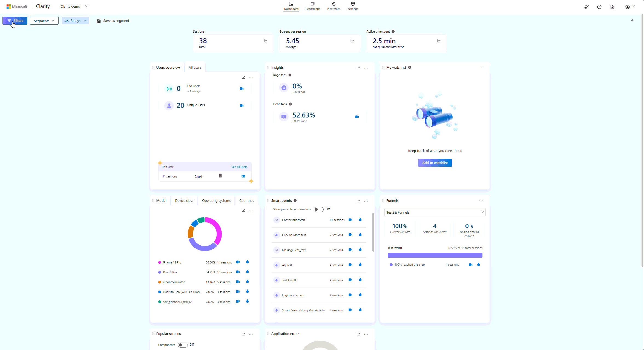Open the TestSEsFunnels funnel dropdown

[x=435, y=212]
